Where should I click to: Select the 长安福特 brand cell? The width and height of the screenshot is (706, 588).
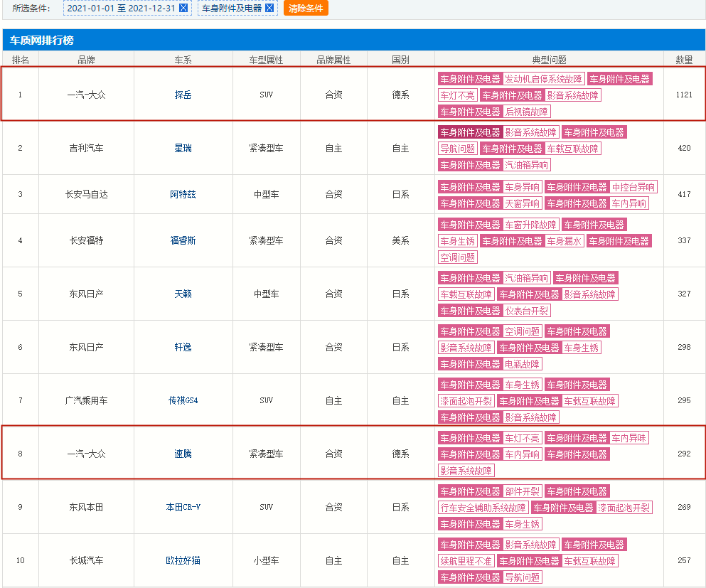click(x=86, y=240)
